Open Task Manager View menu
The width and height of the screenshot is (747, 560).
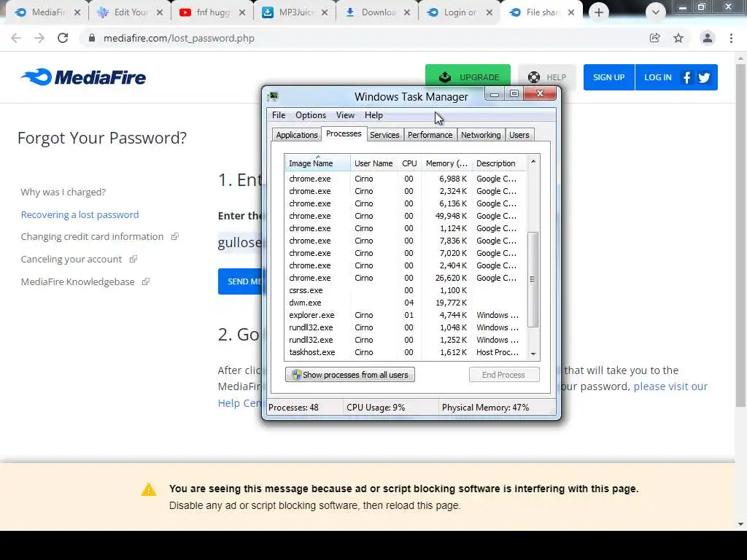pos(345,115)
